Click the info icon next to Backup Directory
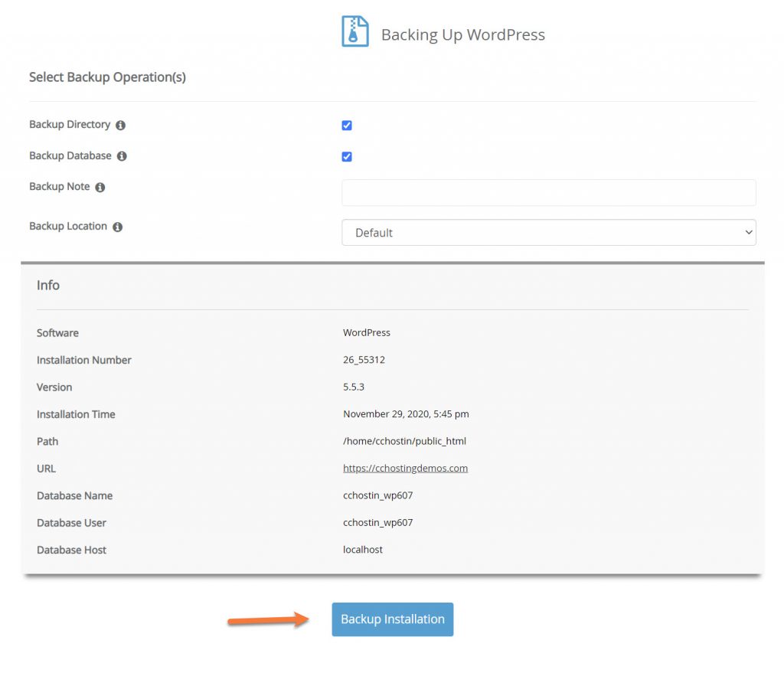The height and width of the screenshot is (673, 784). [120, 126]
